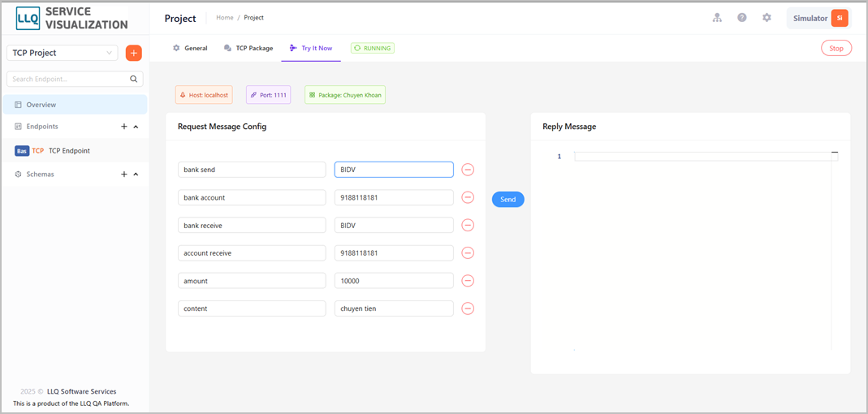Viewport: 868px width, 414px height.
Task: Switch to the TCP Package tab
Action: [248, 48]
